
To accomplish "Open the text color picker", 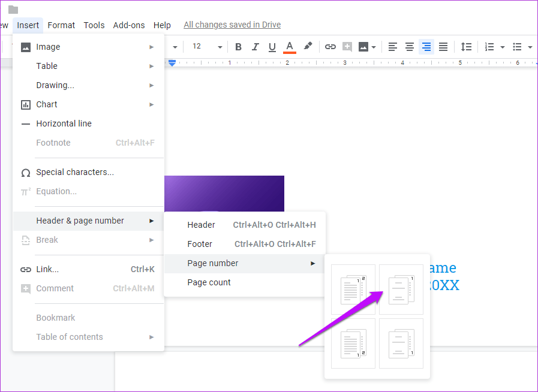I will point(290,47).
